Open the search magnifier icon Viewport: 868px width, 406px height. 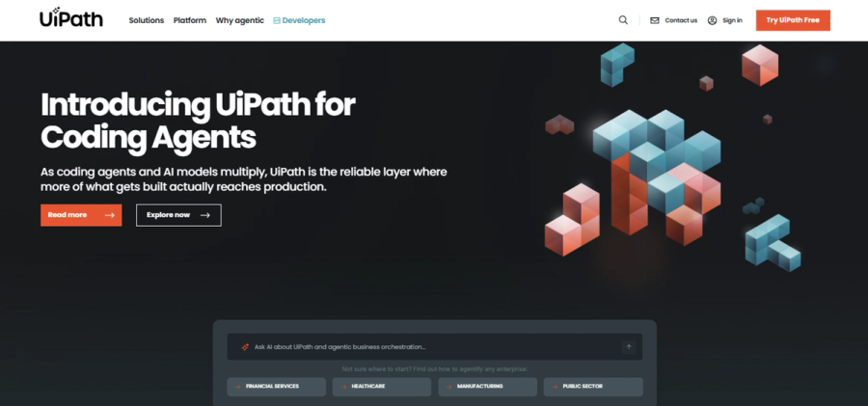[623, 20]
